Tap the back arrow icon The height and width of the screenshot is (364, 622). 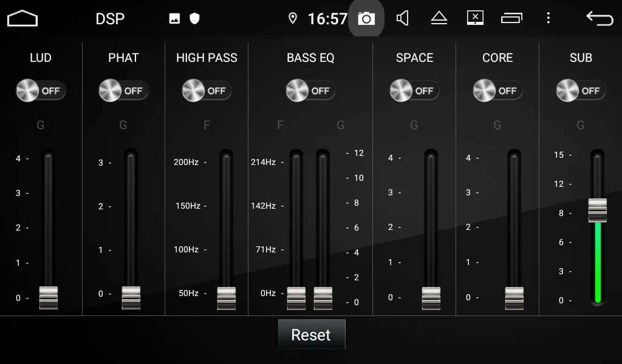[600, 19]
